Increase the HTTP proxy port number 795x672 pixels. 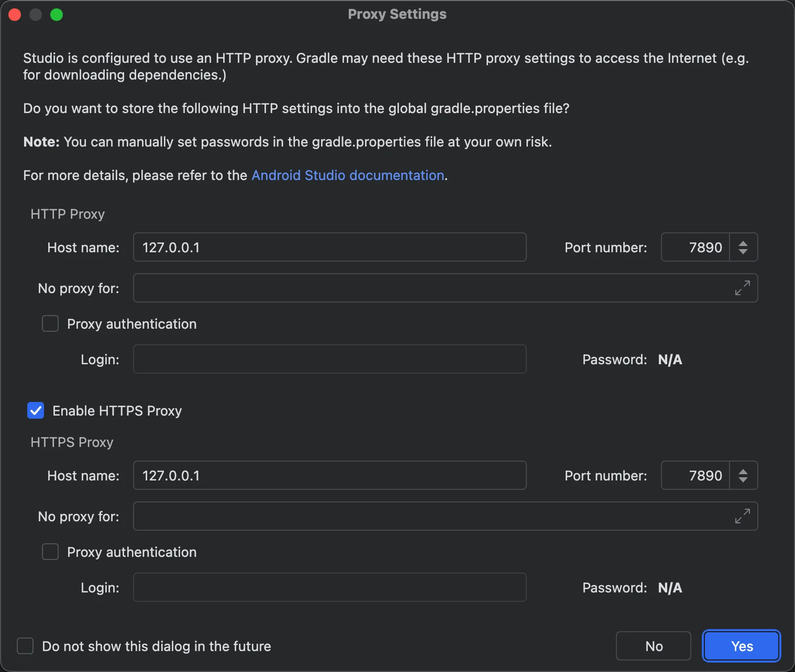pos(743,243)
